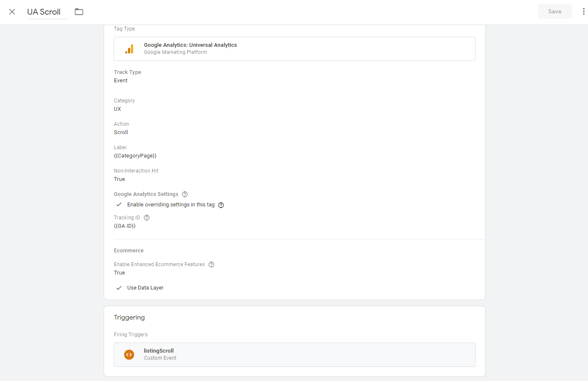Toggle Enable overriding settings checkmark
The height and width of the screenshot is (381, 588).
click(119, 205)
